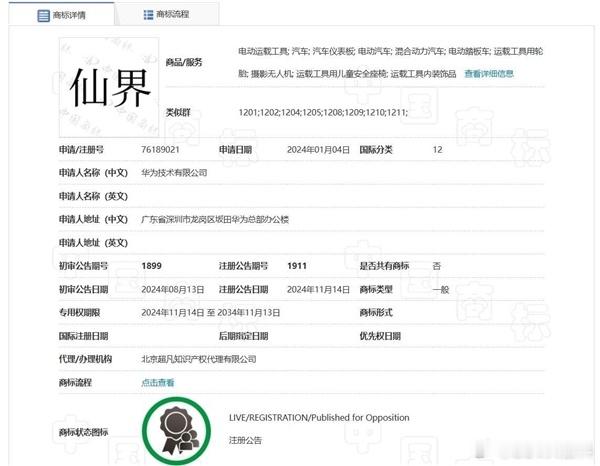The height and width of the screenshot is (466, 600).
Task: Click the 申请/注册号 label
Action: tap(81, 150)
